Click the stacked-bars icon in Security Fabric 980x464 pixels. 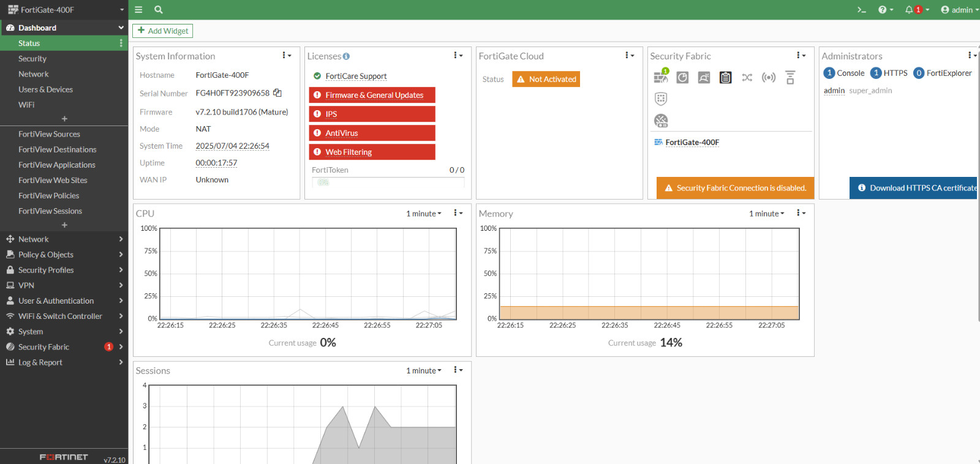[x=790, y=77]
